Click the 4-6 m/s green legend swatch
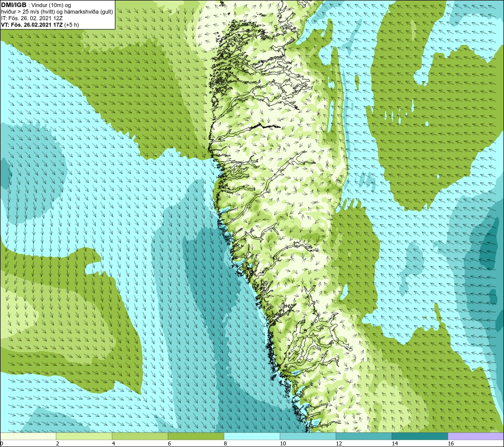The image size is (504, 447). point(140,436)
